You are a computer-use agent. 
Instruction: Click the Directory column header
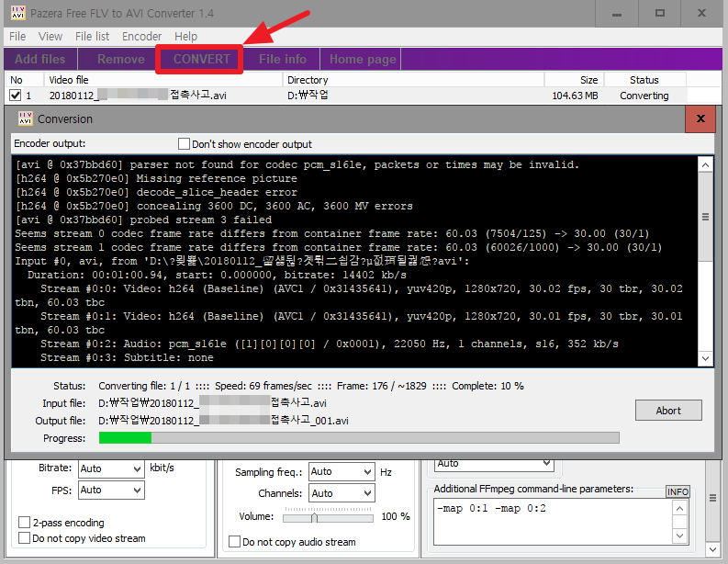tap(413, 80)
